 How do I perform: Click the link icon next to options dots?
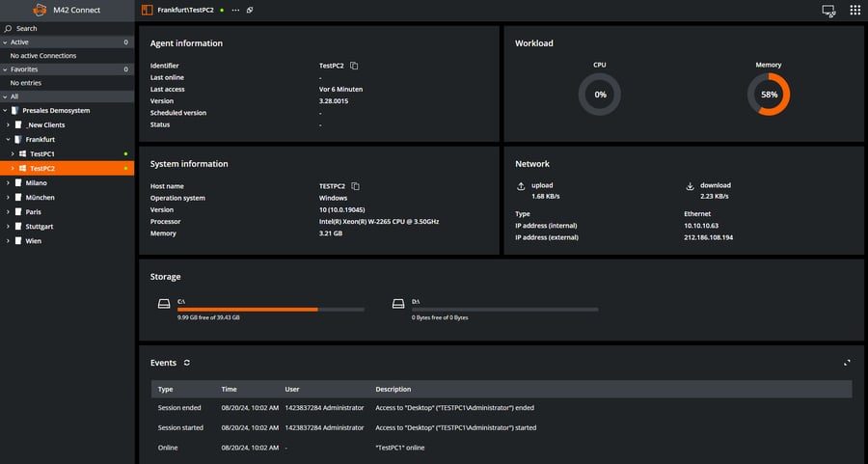click(250, 10)
